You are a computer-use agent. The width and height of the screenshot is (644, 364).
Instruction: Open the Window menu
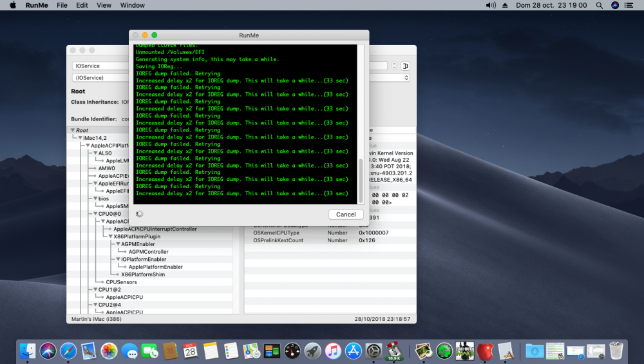(132, 5)
